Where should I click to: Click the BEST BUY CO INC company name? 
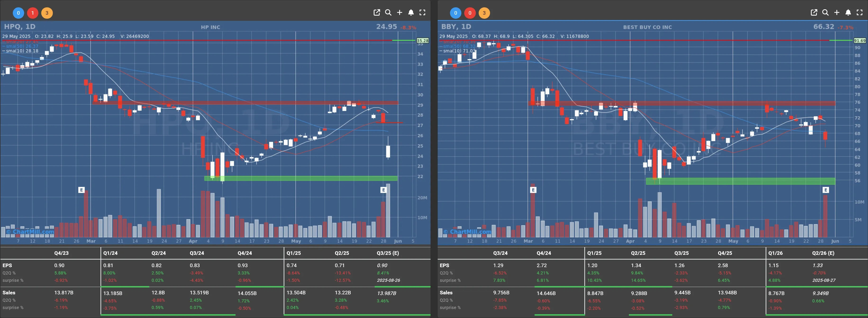647,27
